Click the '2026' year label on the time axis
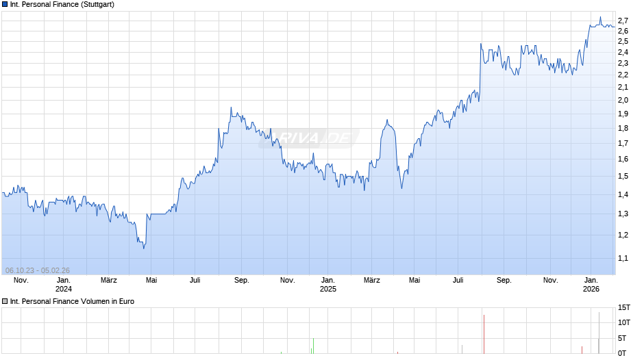 (x=591, y=289)
